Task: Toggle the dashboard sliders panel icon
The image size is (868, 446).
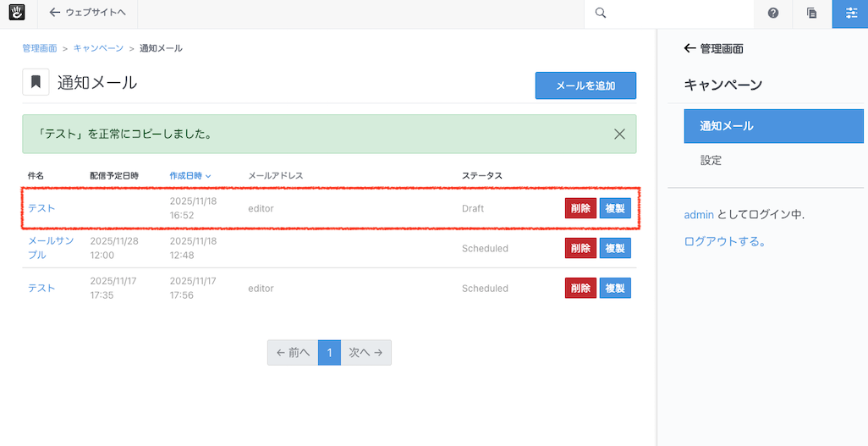Action: 850,14
